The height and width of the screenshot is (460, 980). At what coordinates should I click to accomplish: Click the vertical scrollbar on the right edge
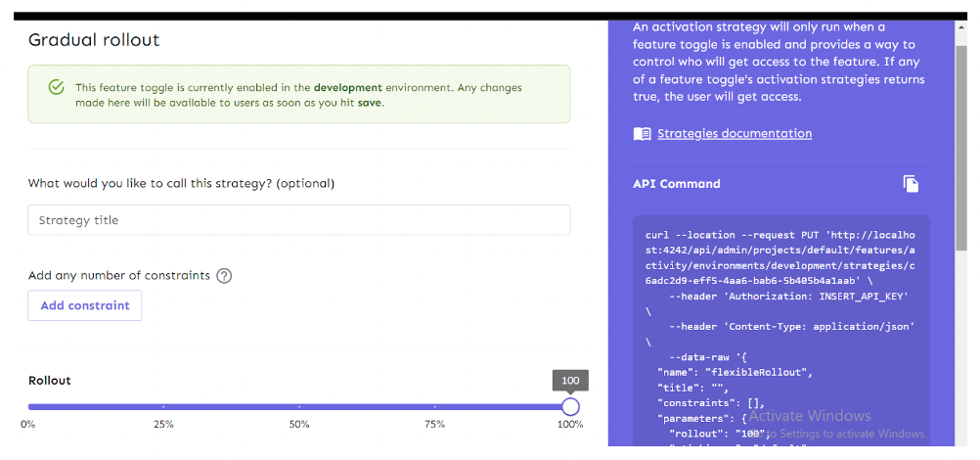pos(962,196)
